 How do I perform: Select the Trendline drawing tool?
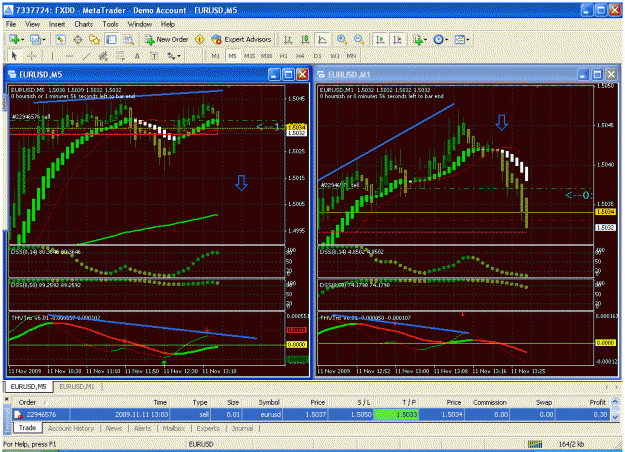pyautogui.click(x=86, y=56)
